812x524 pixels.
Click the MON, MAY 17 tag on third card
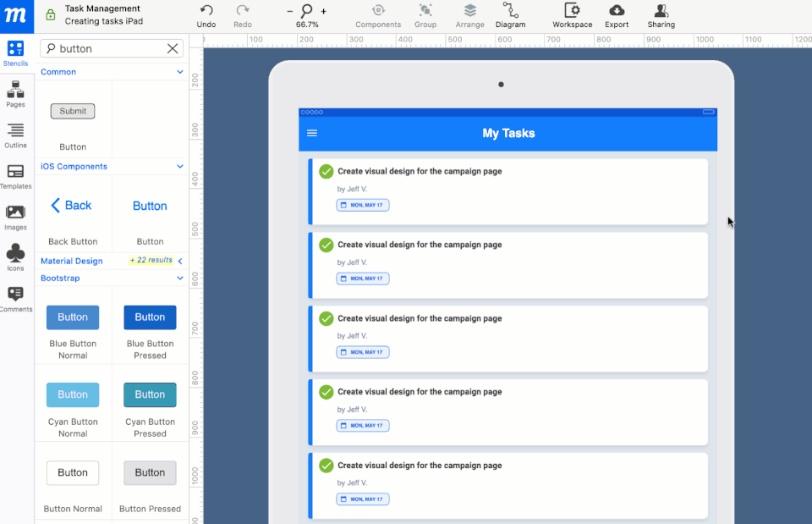(363, 352)
